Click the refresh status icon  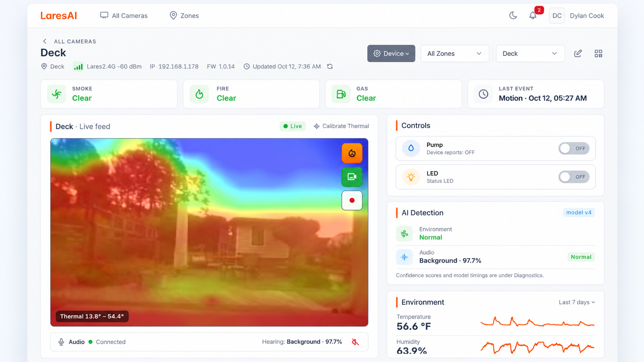pyautogui.click(x=330, y=67)
